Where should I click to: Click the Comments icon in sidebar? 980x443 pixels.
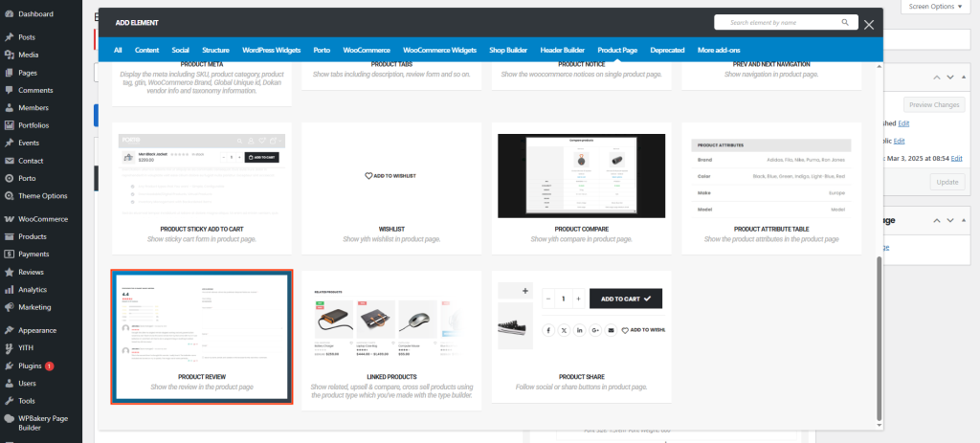(x=9, y=90)
